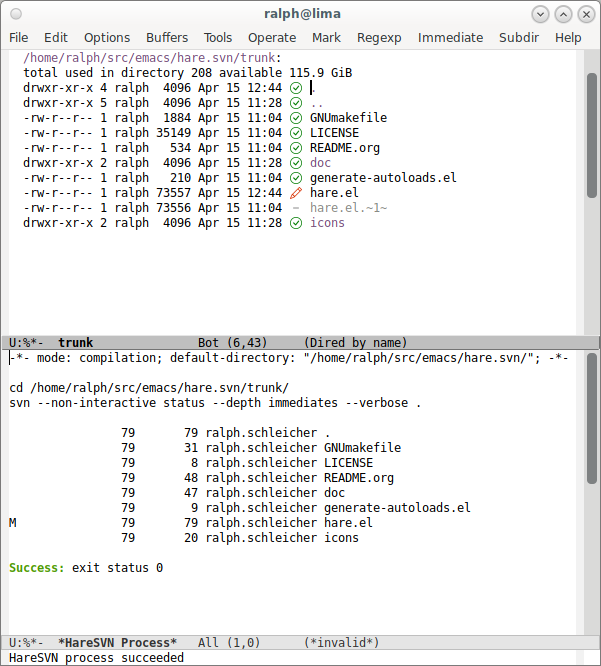This screenshot has width=601, height=666.
Task: Click the svn status command line text
Action: [x=215, y=403]
